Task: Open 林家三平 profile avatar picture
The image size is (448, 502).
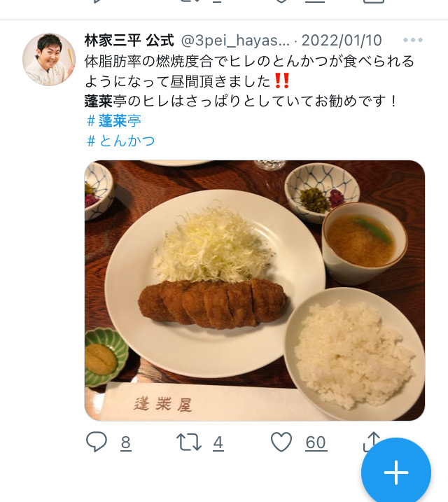Action: [x=49, y=60]
